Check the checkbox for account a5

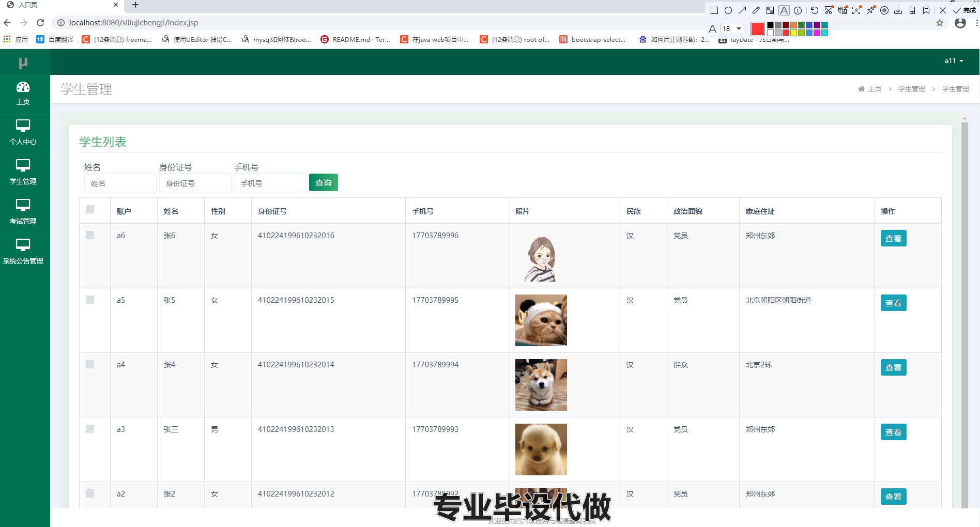(90, 300)
